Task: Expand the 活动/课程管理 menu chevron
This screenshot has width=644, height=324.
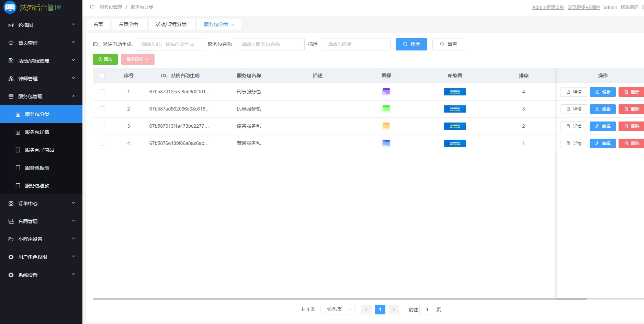Action: [x=74, y=60]
